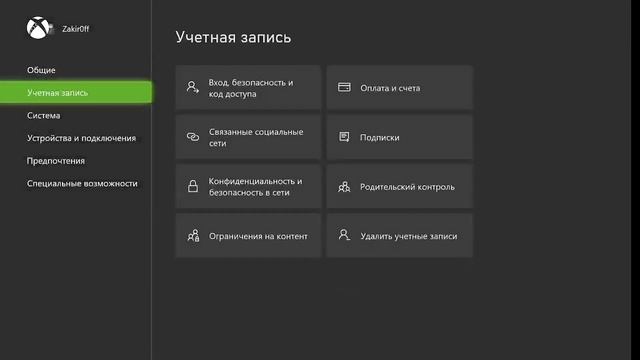Click the padlock icon on Конфиденциальность tile

[193, 186]
